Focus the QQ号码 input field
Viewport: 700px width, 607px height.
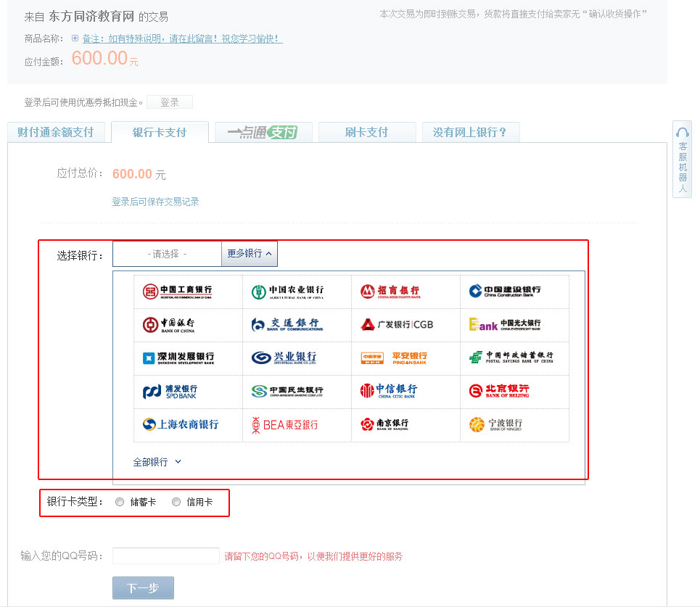click(x=165, y=556)
